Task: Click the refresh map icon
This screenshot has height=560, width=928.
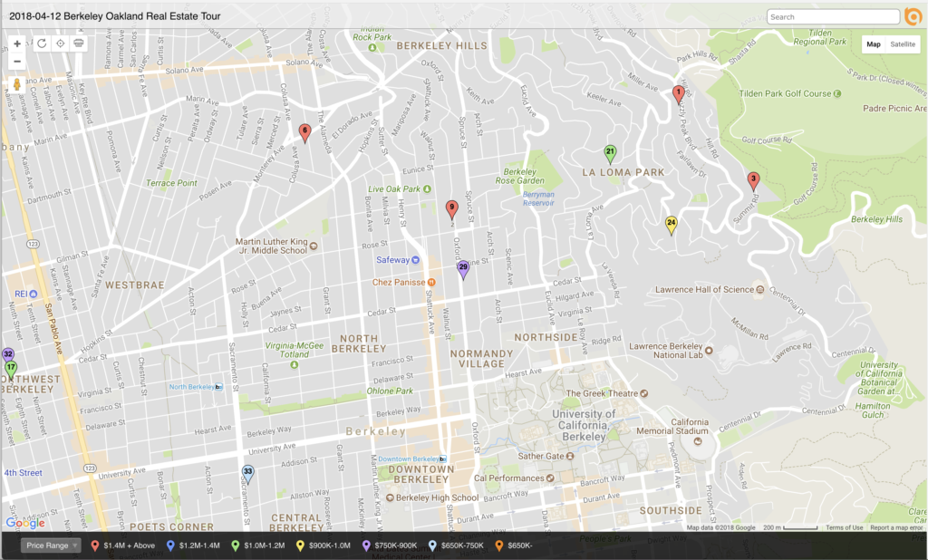Action: 42,43
